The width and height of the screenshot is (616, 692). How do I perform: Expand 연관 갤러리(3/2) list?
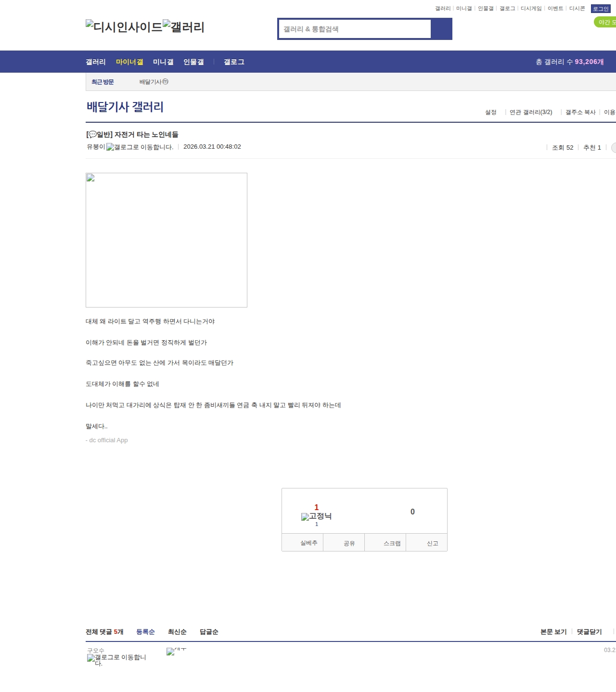click(x=531, y=112)
